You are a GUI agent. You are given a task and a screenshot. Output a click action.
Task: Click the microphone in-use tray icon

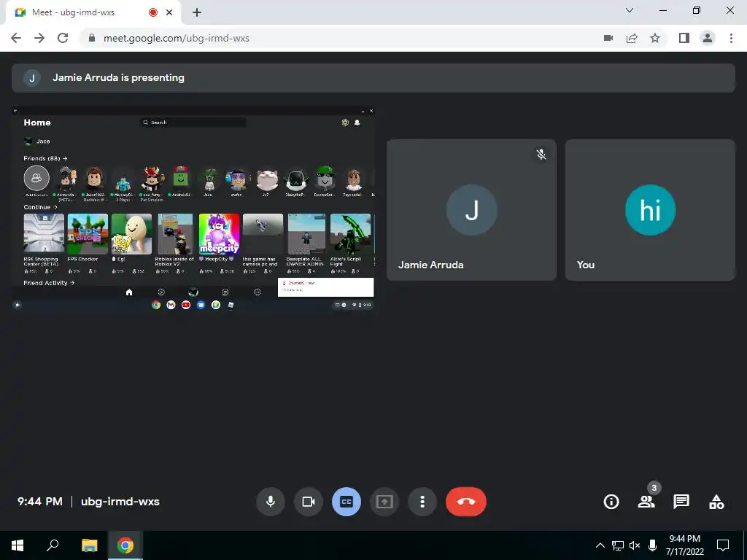(x=653, y=545)
